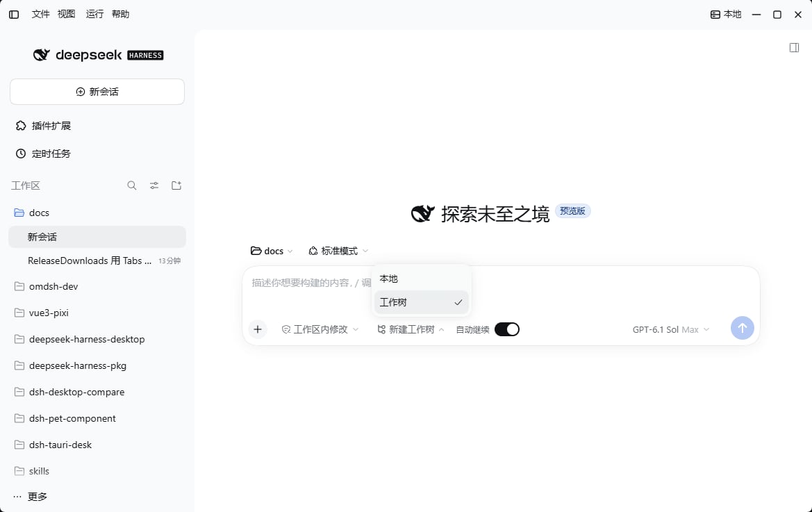Screen dimensions: 812x512
Task: Open the 工作区内修改 permission dropdown
Action: click(320, 330)
